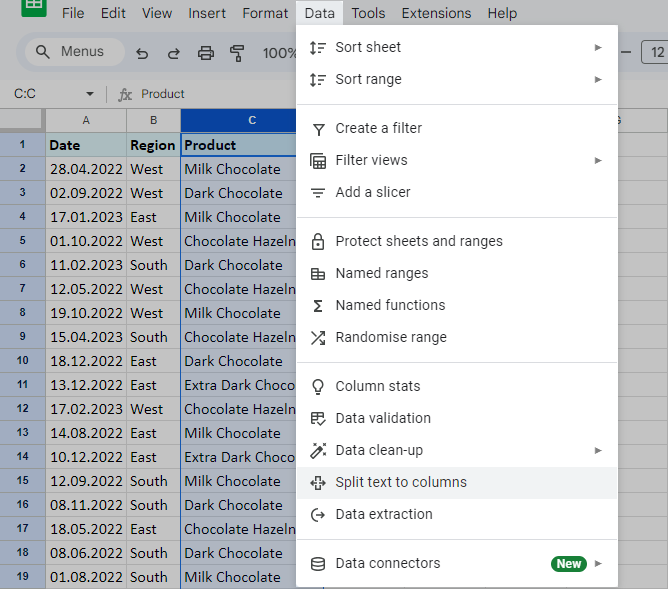668x589 pixels.
Task: Select the paint format roller icon
Action: (237, 53)
